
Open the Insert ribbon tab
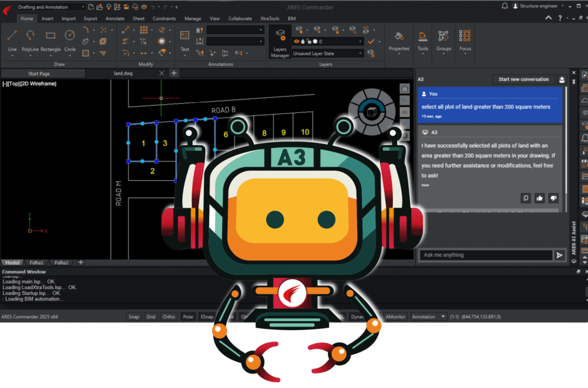(48, 18)
